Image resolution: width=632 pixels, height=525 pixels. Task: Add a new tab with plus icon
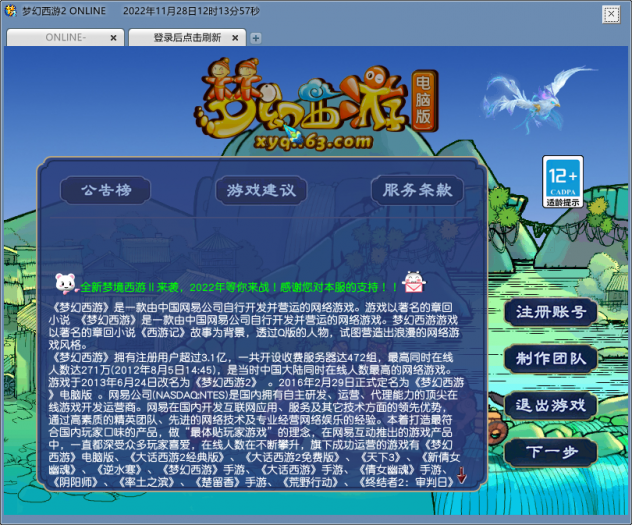[x=256, y=38]
